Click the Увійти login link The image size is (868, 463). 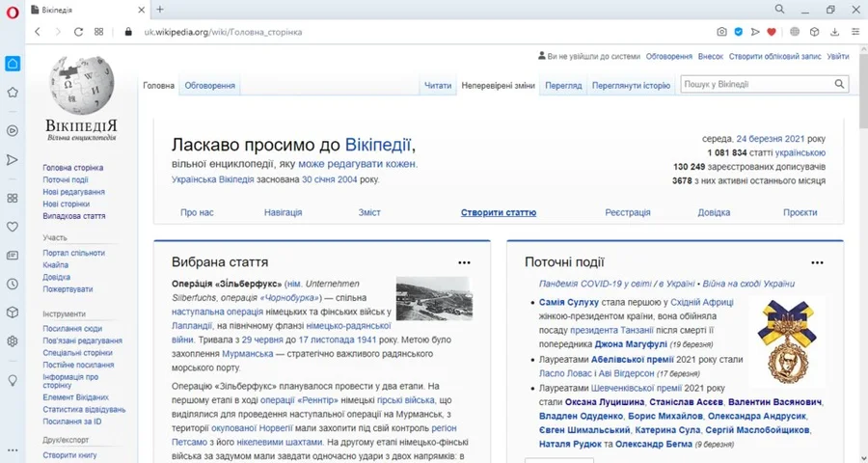838,57
